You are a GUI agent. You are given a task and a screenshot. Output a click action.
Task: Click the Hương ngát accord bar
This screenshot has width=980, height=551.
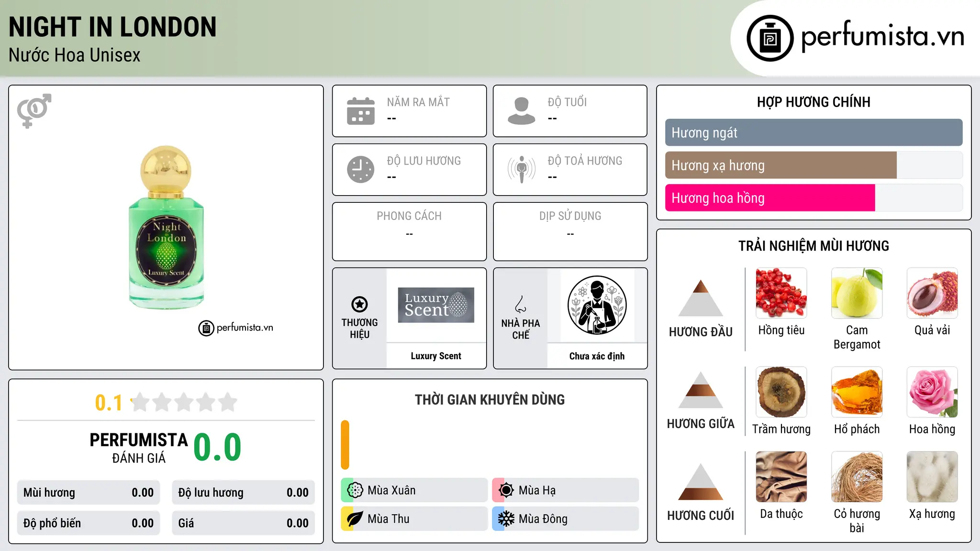point(814,132)
